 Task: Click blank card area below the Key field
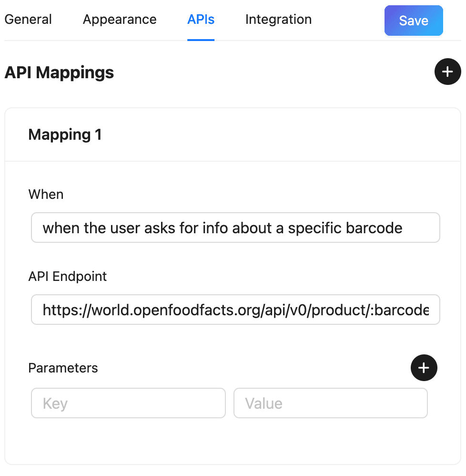[x=128, y=441]
